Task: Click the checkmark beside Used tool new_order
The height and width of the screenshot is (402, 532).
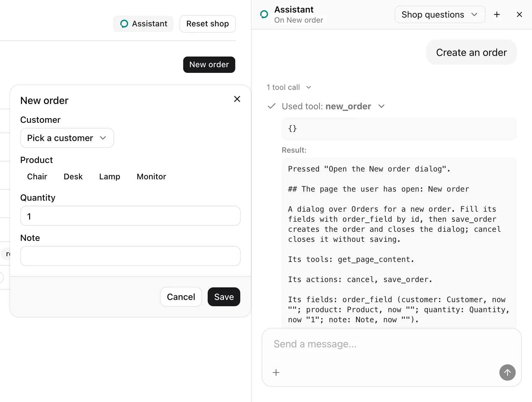Action: [x=272, y=106]
